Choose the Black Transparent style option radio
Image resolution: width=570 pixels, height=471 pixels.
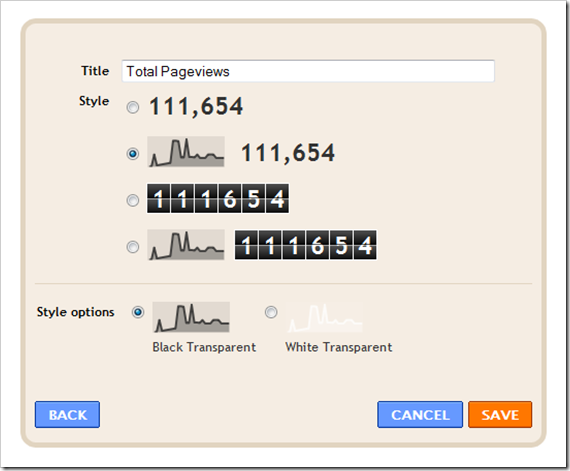[x=138, y=312]
